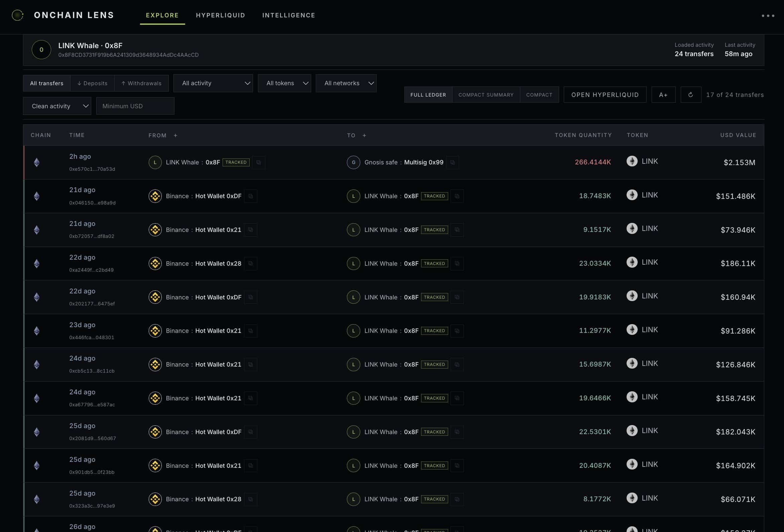Filter to Deposits only
This screenshot has width=784, height=532.
[92, 83]
